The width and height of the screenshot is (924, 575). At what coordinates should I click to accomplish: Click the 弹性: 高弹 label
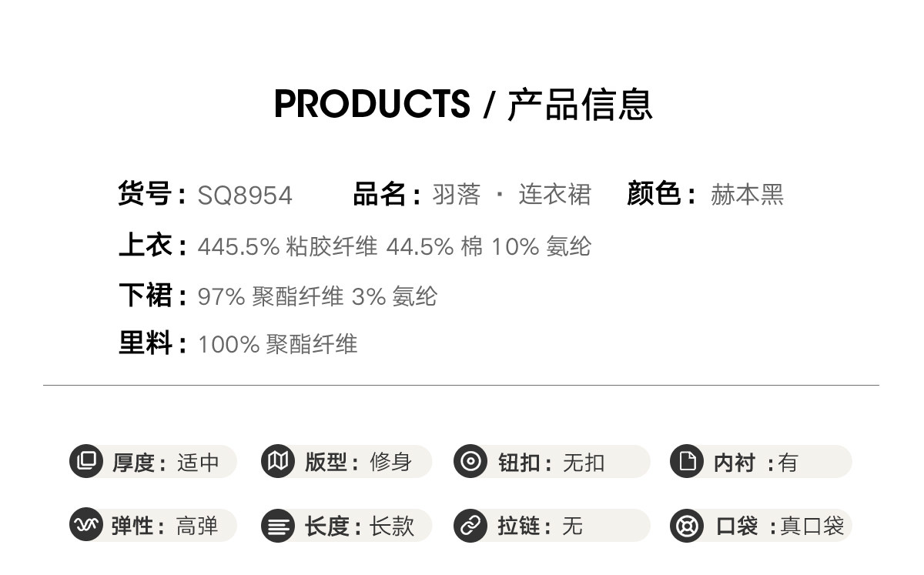click(164, 527)
